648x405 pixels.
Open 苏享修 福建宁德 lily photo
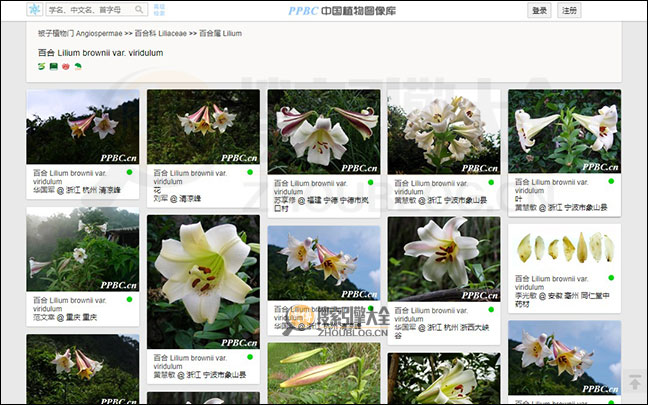(x=323, y=132)
